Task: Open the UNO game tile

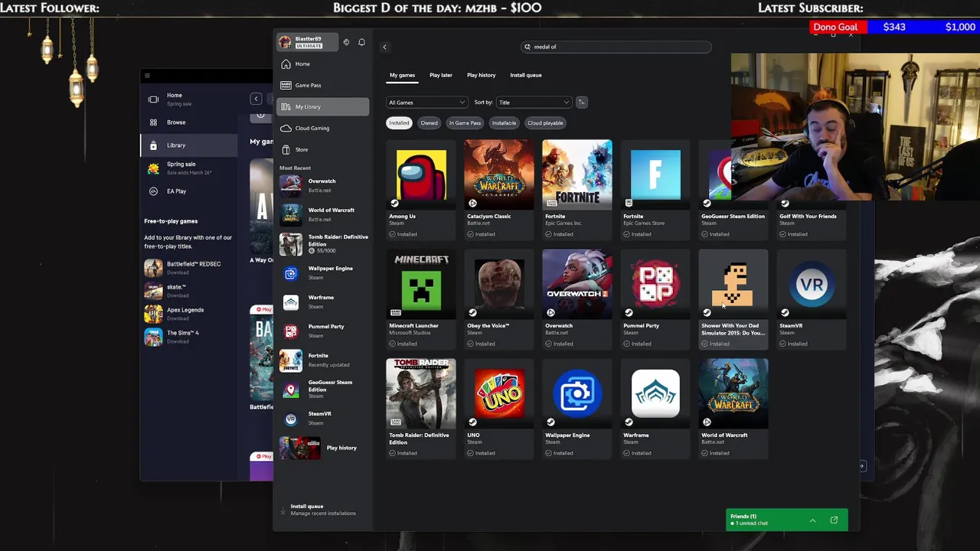Action: click(x=499, y=408)
